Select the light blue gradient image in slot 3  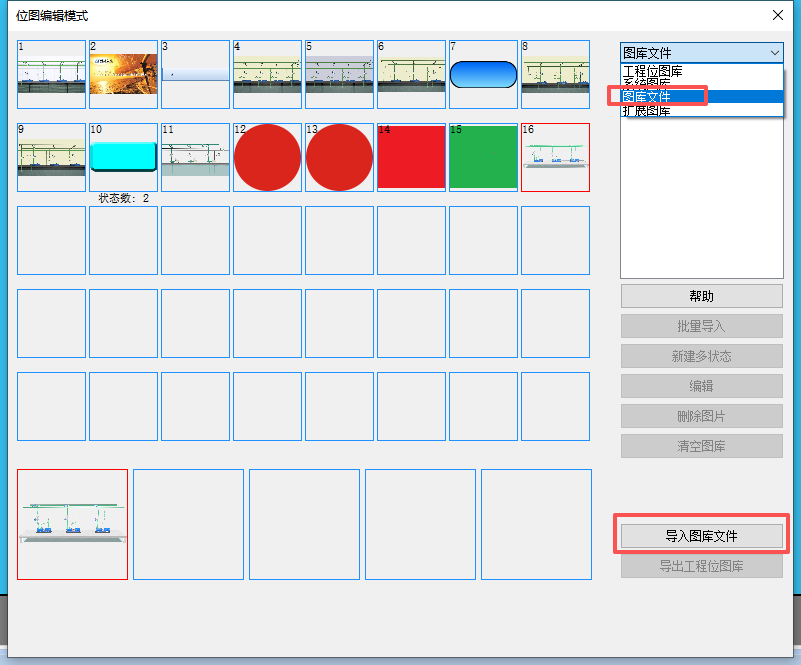(195, 74)
